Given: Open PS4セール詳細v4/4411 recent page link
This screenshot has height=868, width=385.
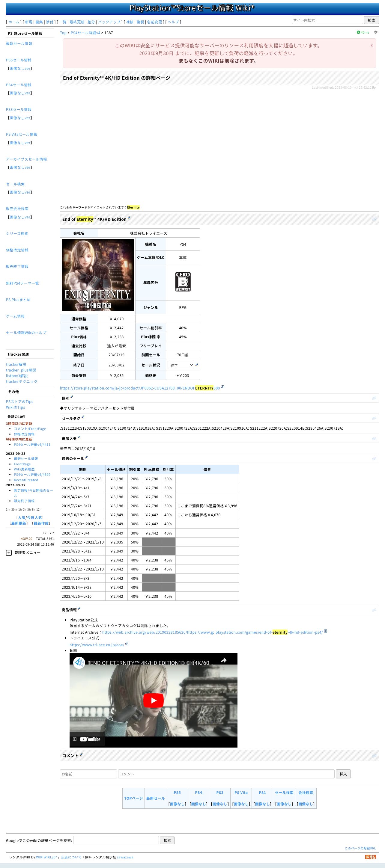Looking at the screenshot, I should (x=32, y=444).
